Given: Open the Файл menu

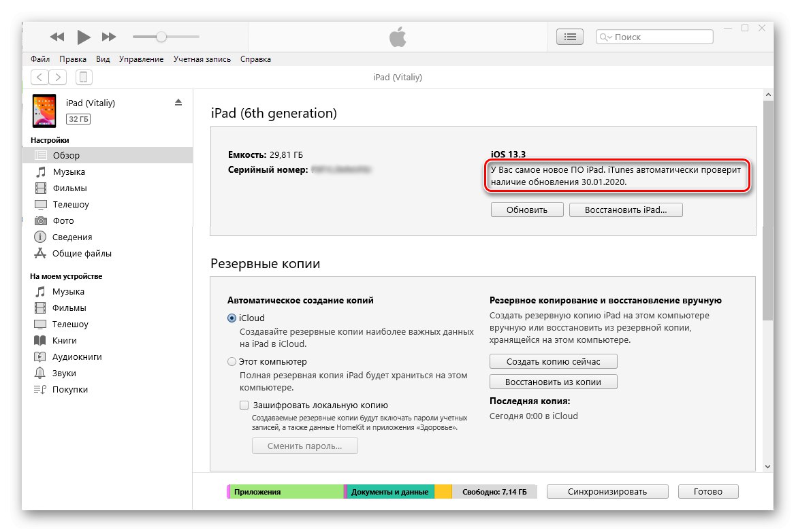Looking at the screenshot, I should (x=40, y=59).
